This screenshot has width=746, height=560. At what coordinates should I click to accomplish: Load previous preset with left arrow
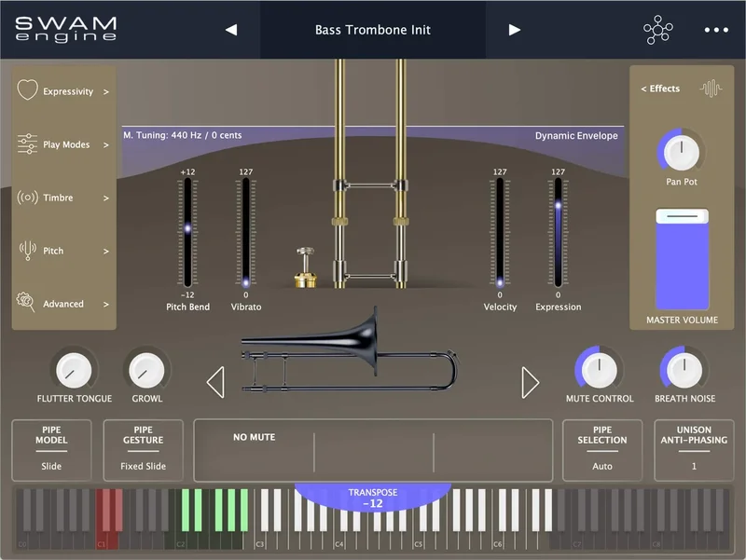point(231,30)
